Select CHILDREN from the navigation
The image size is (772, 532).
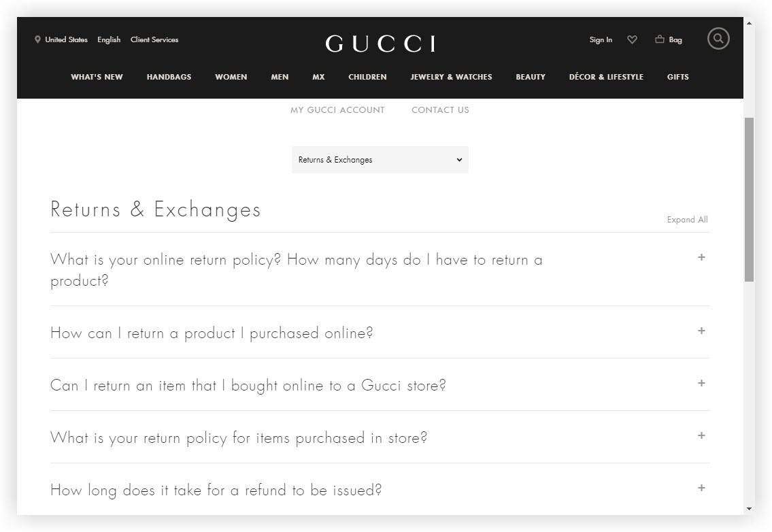[x=367, y=77]
